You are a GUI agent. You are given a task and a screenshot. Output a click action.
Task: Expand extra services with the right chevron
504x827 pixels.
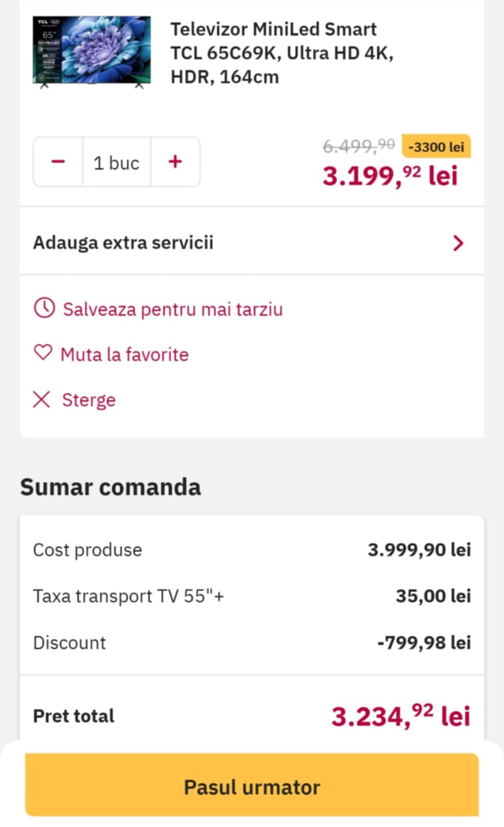coord(458,243)
